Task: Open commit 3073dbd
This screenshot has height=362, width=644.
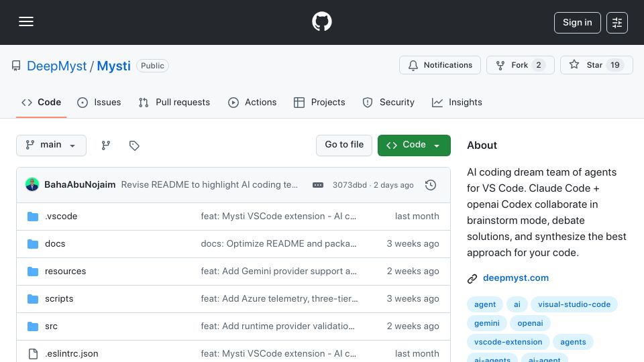Action: pos(350,185)
